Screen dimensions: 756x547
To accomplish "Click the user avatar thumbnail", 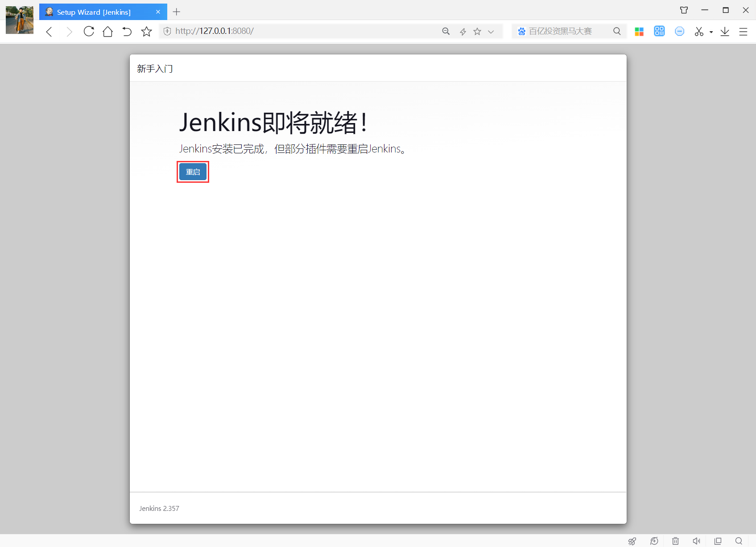I will click(20, 20).
